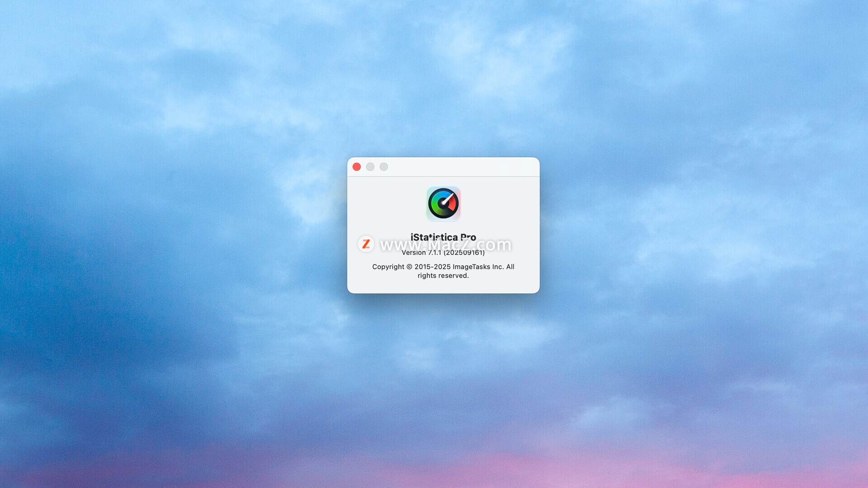Click the white needle inside the gauge icon
868x488 pixels.
[448, 199]
